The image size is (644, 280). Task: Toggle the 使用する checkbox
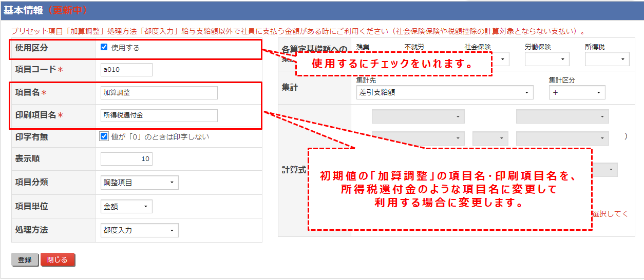tap(104, 47)
